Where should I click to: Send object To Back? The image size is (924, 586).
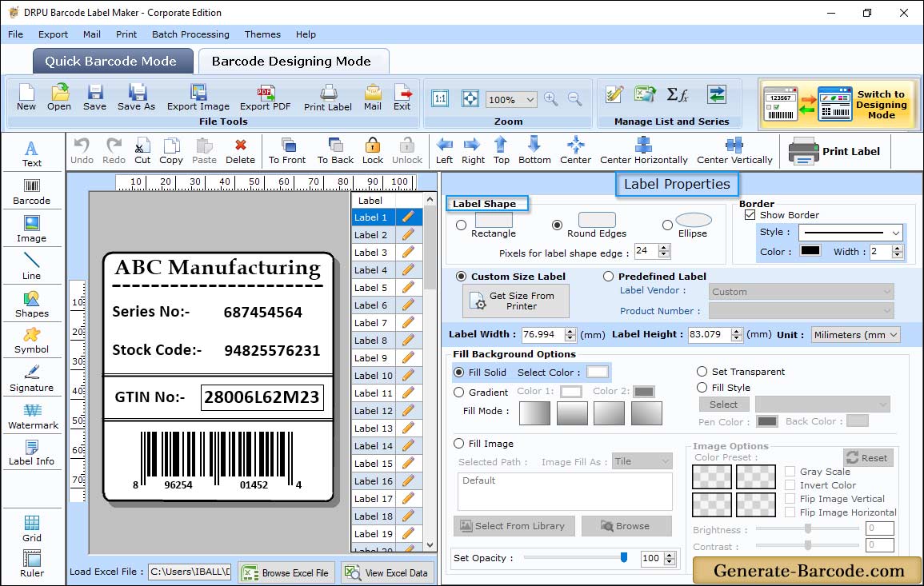pos(335,151)
